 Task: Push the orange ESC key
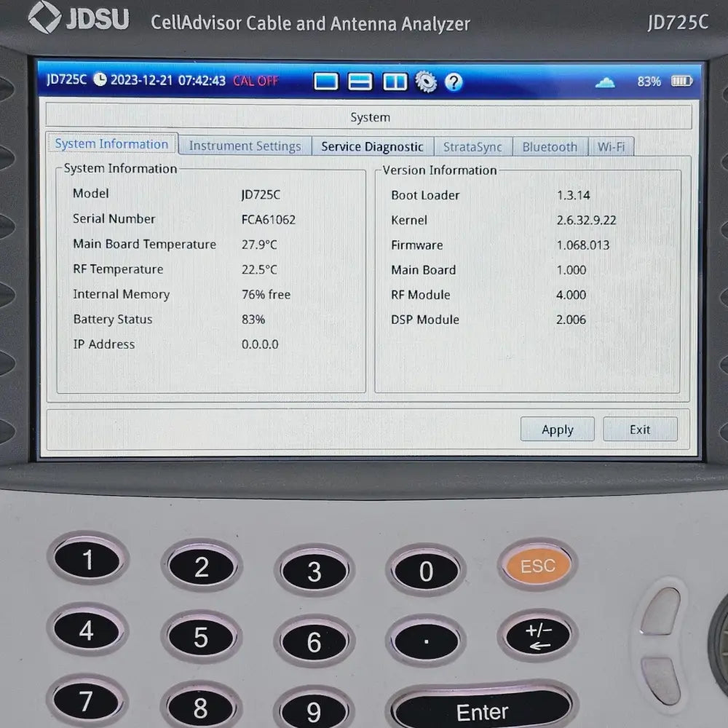pos(538,566)
